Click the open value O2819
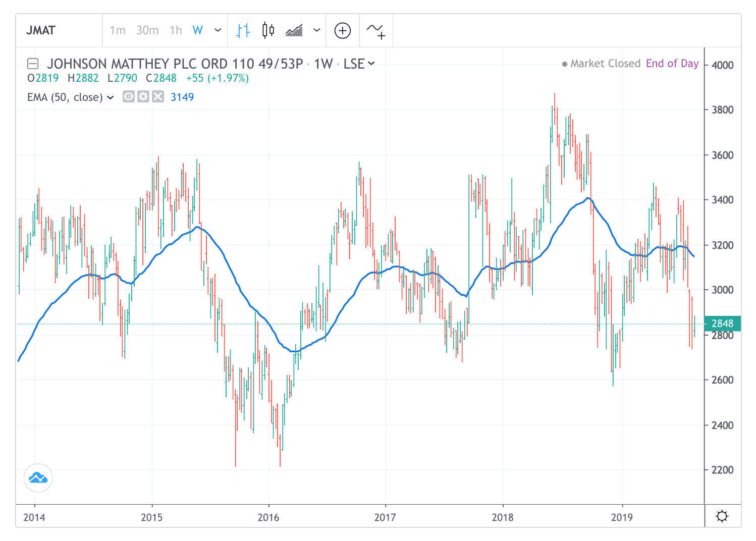Screen dimensions: 756x541 pos(43,78)
